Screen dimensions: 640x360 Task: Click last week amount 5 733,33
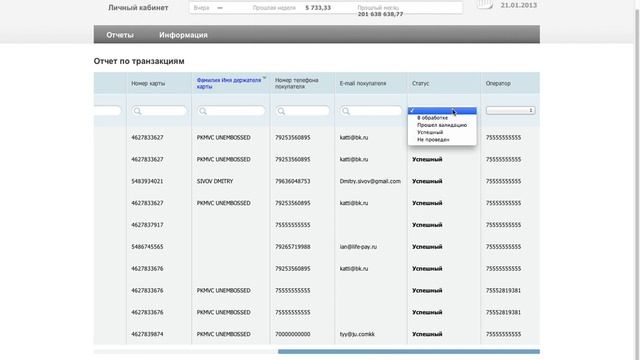318,8
